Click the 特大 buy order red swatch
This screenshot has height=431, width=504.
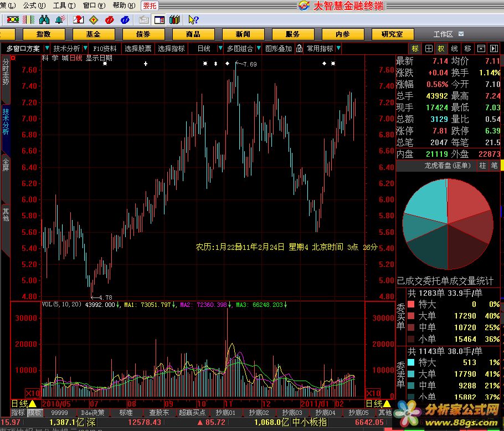[411, 304]
